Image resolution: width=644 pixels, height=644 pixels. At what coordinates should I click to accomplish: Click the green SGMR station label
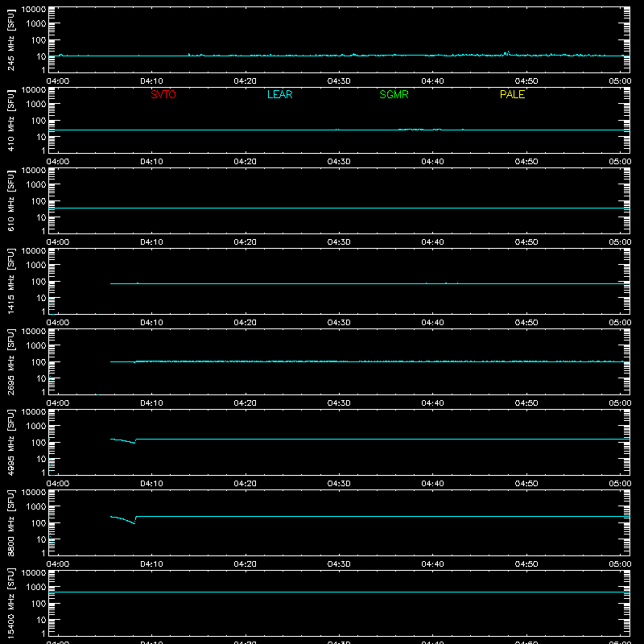click(x=394, y=94)
